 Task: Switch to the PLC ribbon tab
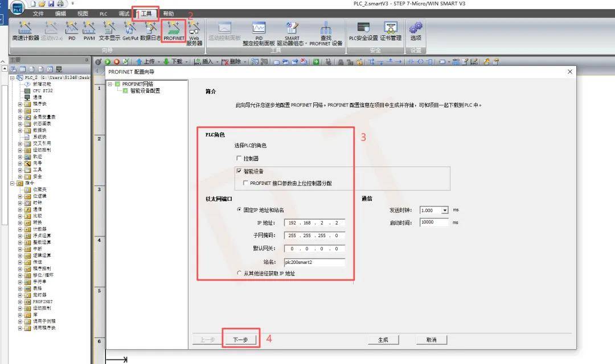coord(104,14)
